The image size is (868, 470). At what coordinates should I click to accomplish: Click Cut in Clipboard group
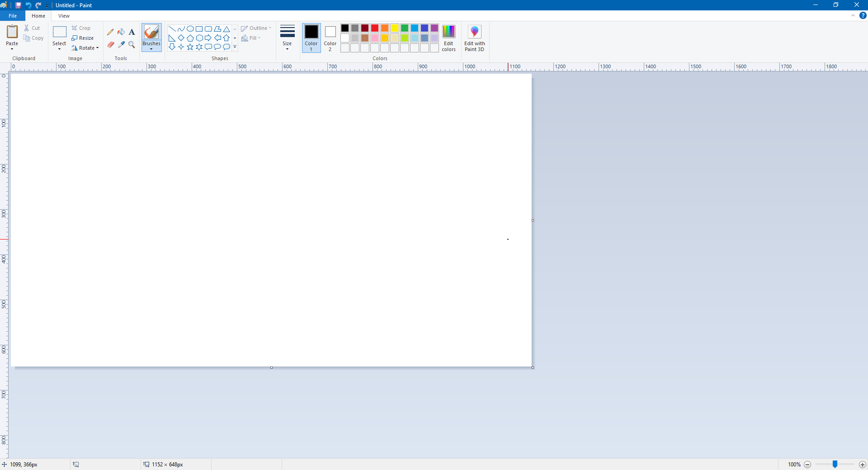(32, 28)
